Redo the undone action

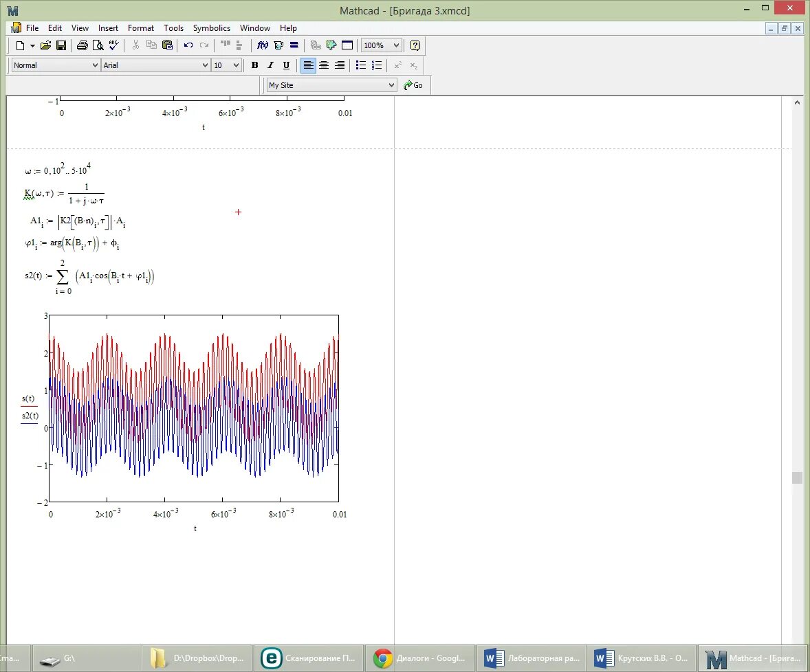pos(204,45)
